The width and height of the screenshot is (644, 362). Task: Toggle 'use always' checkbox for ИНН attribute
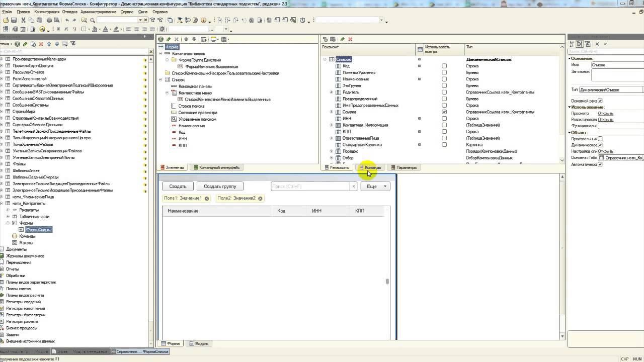[444, 118]
